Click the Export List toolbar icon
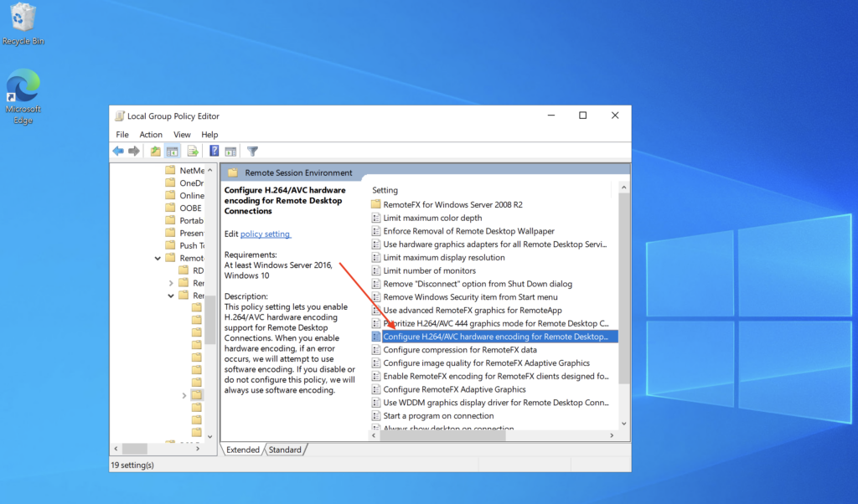Screen dimensions: 858x504 tap(193, 151)
